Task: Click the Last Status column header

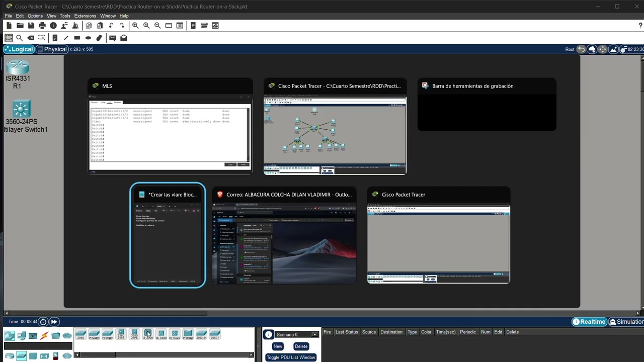Action: (x=347, y=332)
